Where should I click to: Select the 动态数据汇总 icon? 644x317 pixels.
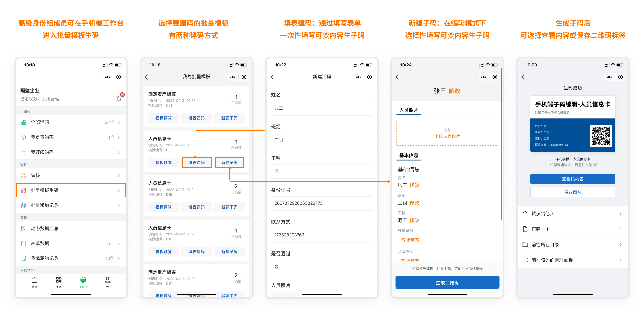coord(23,228)
